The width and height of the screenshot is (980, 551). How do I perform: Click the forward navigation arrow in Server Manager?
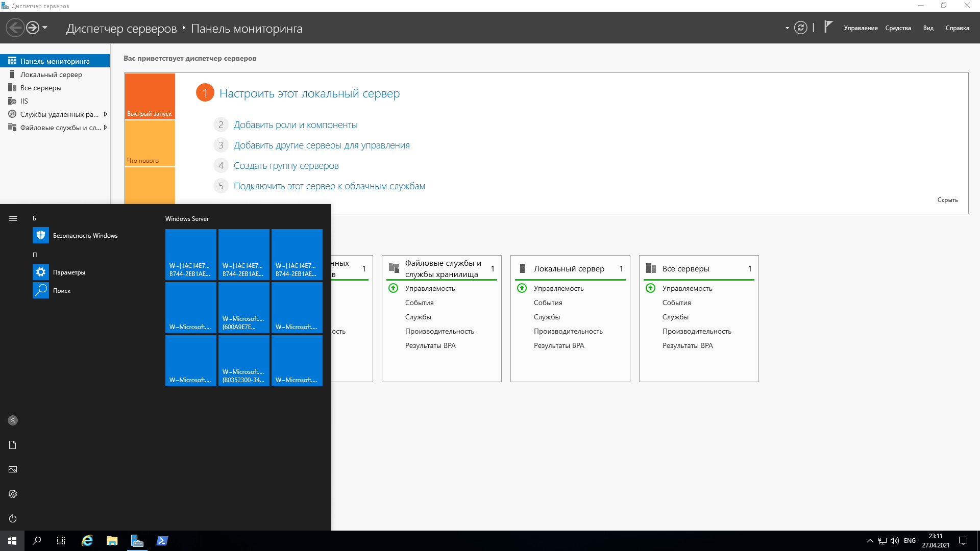click(x=33, y=28)
